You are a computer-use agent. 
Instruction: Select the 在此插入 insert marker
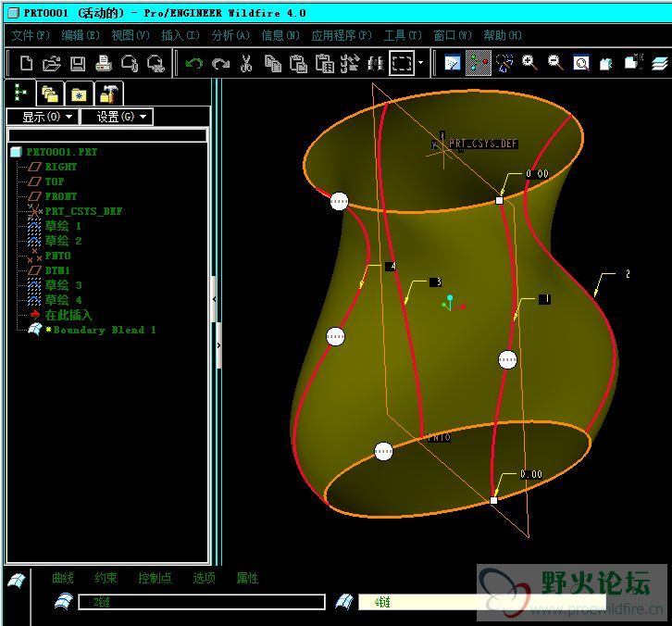pyautogui.click(x=68, y=315)
